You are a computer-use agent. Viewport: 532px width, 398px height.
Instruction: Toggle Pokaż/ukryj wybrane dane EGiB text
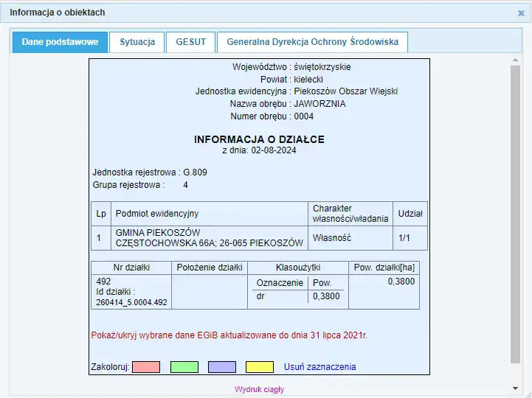click(x=229, y=335)
